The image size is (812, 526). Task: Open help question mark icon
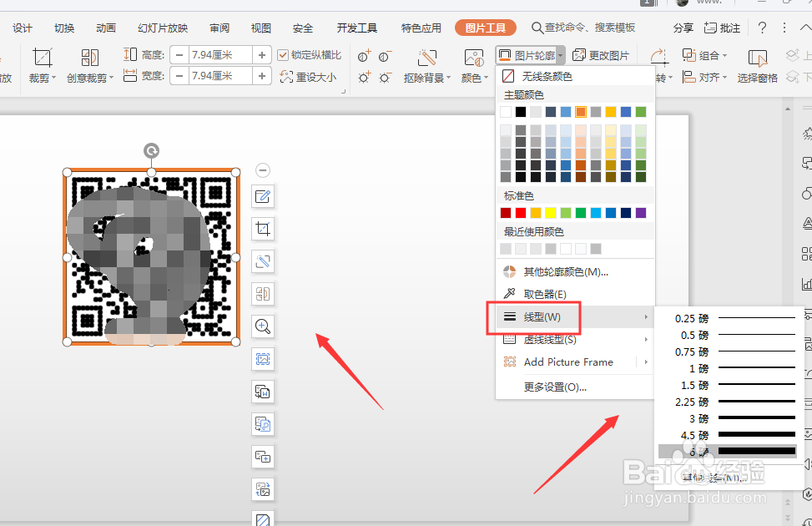tap(762, 28)
